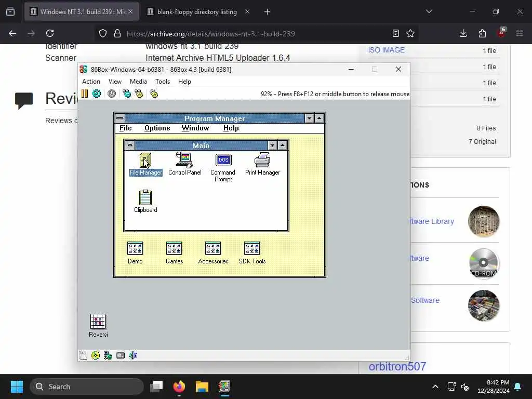
Task: Open Program Manager's Window menu
Action: [x=195, y=128]
